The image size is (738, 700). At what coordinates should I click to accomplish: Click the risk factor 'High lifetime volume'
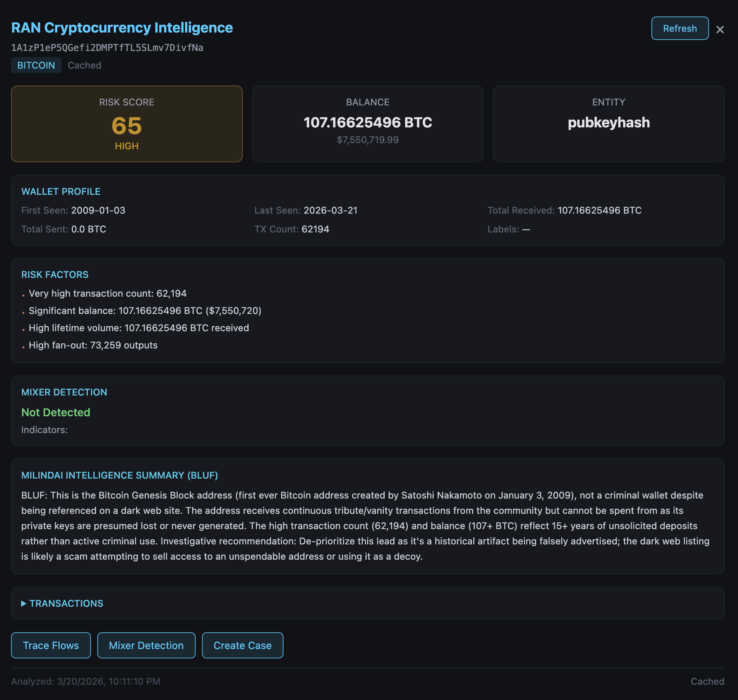[x=139, y=328]
